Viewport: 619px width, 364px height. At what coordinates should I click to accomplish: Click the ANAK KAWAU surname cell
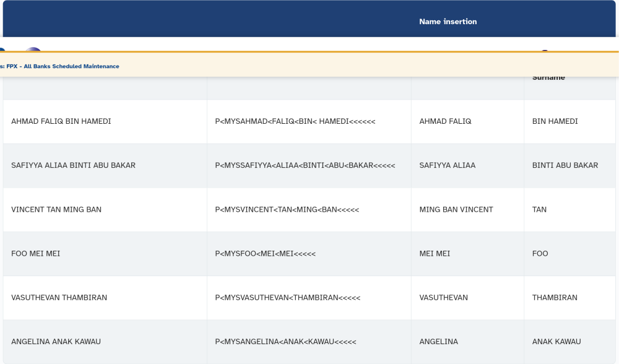tap(556, 341)
